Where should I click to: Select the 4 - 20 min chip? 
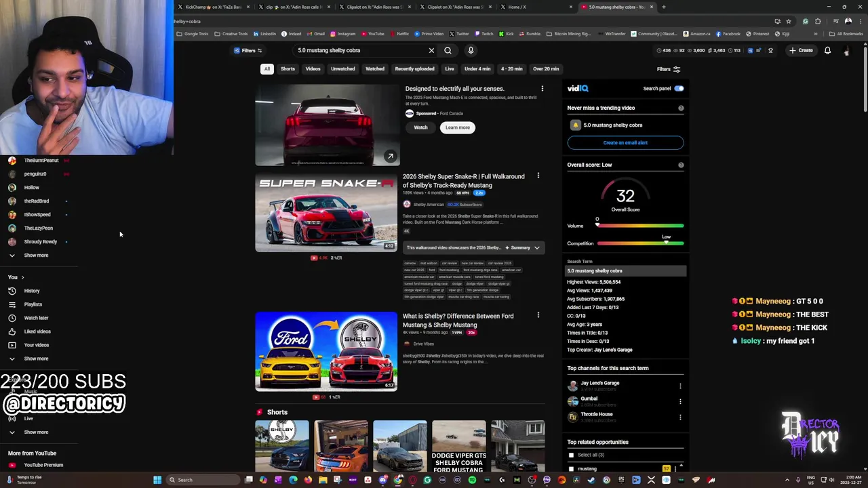pos(511,68)
